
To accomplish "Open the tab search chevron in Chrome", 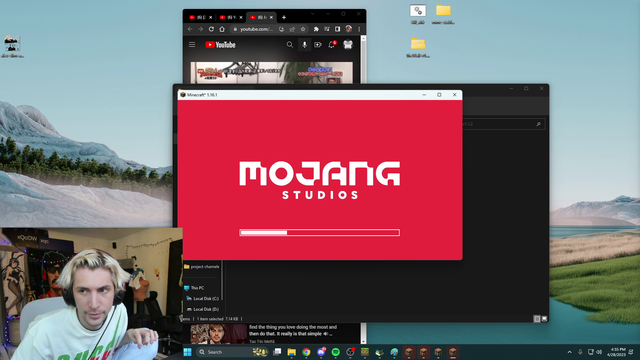I will pos(313,14).
